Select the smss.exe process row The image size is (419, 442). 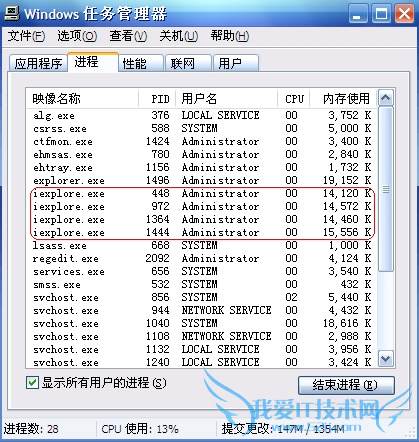[202, 284]
